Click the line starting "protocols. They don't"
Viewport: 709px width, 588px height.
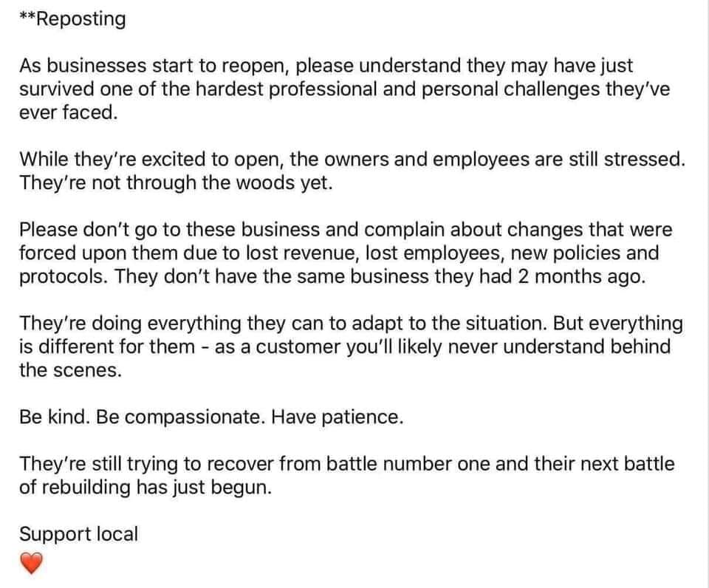(332, 277)
